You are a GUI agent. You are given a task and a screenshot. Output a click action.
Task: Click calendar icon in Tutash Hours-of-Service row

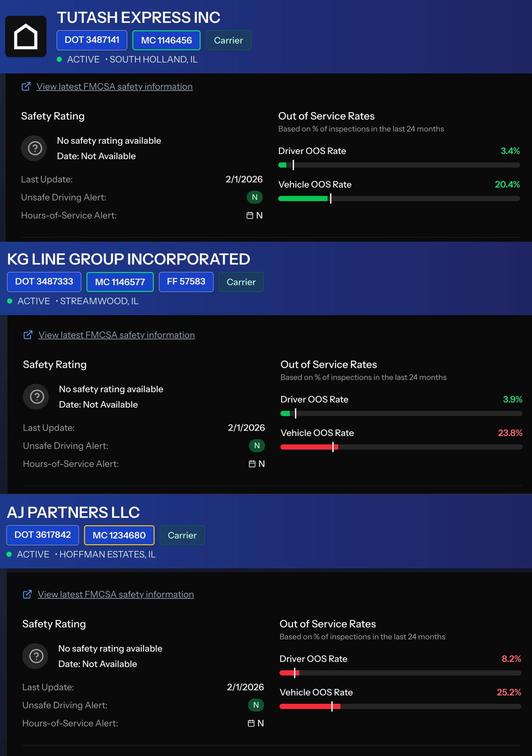pyautogui.click(x=250, y=215)
